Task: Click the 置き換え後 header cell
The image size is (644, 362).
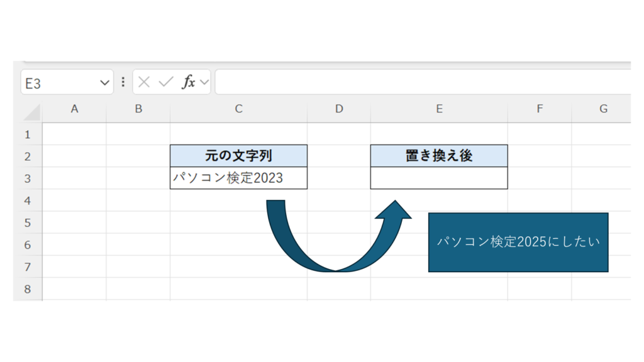Action: point(439,156)
